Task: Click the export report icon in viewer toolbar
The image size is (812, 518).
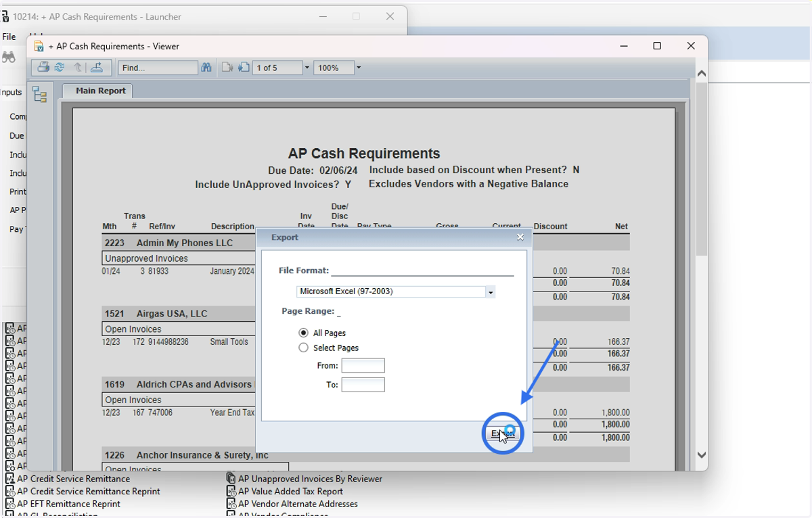Action: (97, 67)
